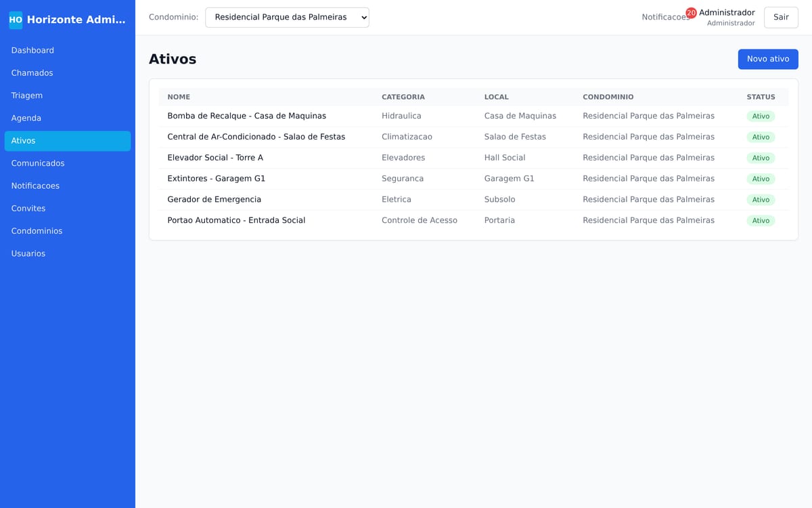Open Comunicados in the sidebar
812x508 pixels.
tap(68, 163)
